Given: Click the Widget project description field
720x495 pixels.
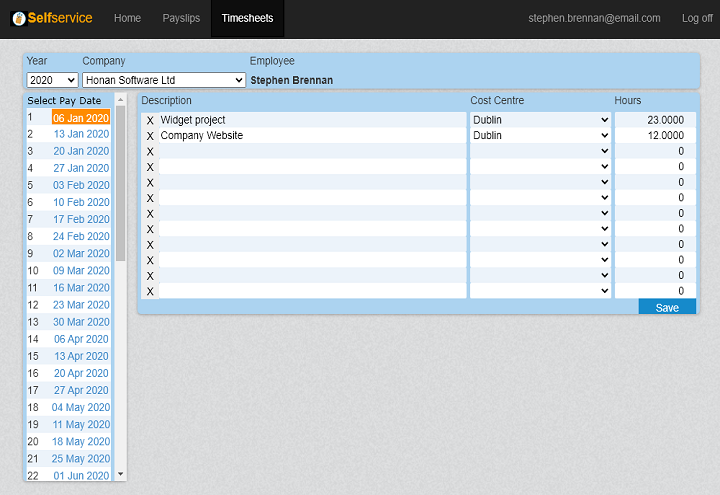Looking at the screenshot, I should (x=312, y=120).
